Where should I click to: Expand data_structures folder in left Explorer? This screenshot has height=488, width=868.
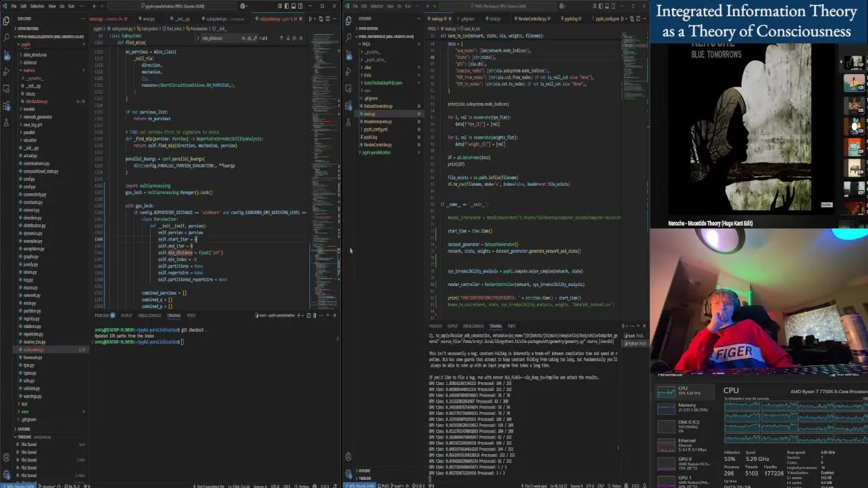coord(35,55)
